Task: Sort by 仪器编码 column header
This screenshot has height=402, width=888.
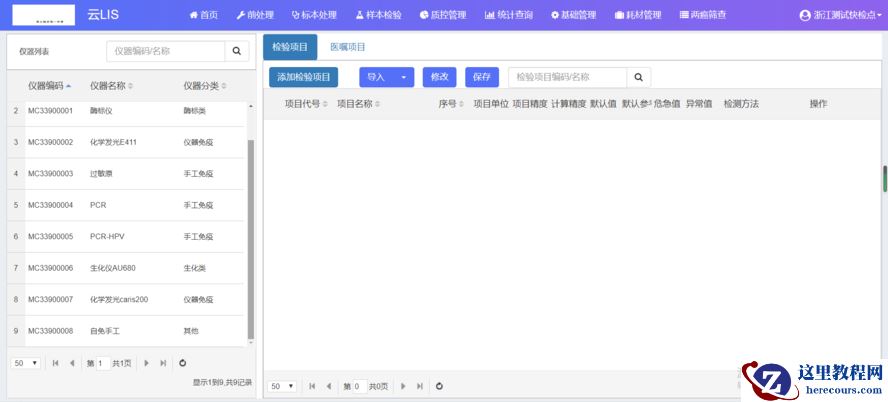Action: (49, 86)
